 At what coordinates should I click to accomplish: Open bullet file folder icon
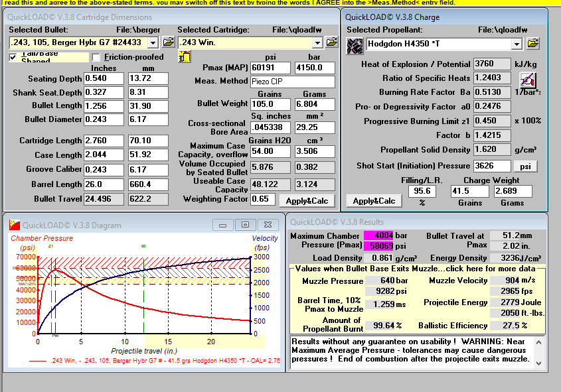[x=168, y=42]
